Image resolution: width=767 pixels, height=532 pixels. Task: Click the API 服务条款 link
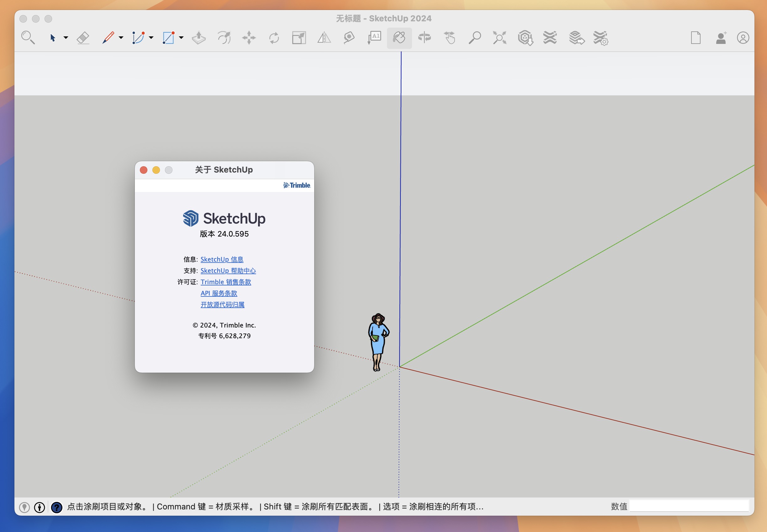tap(219, 293)
